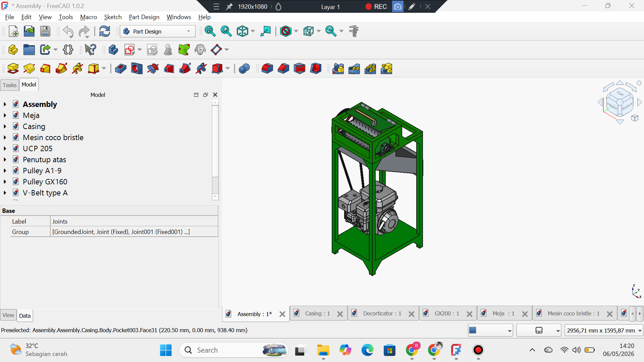This screenshot has width=644, height=362.
Task: Open the Boolean operation tool
Action: [244, 69]
